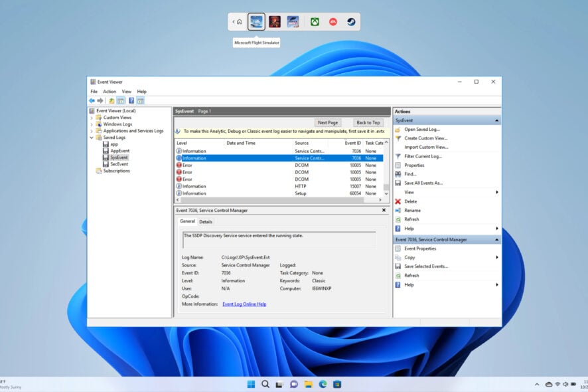Click the taskbar Search icon

click(x=265, y=384)
